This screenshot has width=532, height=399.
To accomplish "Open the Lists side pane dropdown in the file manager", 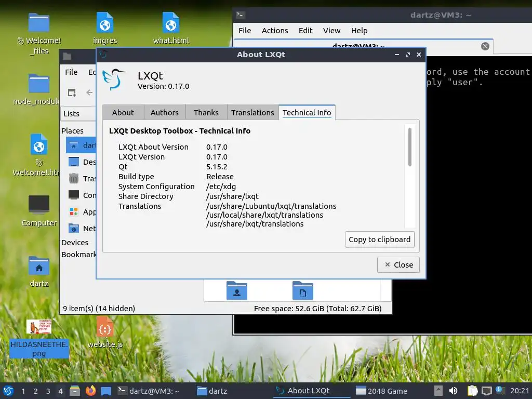I will pos(79,113).
